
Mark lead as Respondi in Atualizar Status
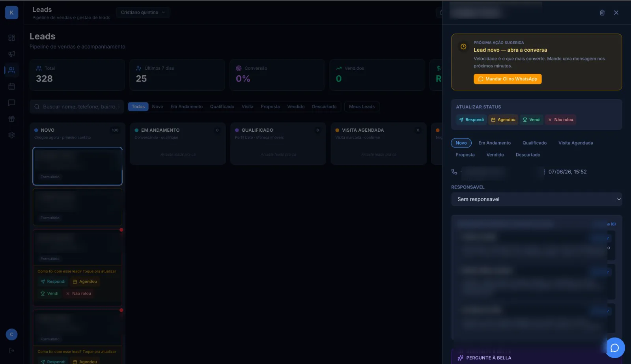point(471,119)
